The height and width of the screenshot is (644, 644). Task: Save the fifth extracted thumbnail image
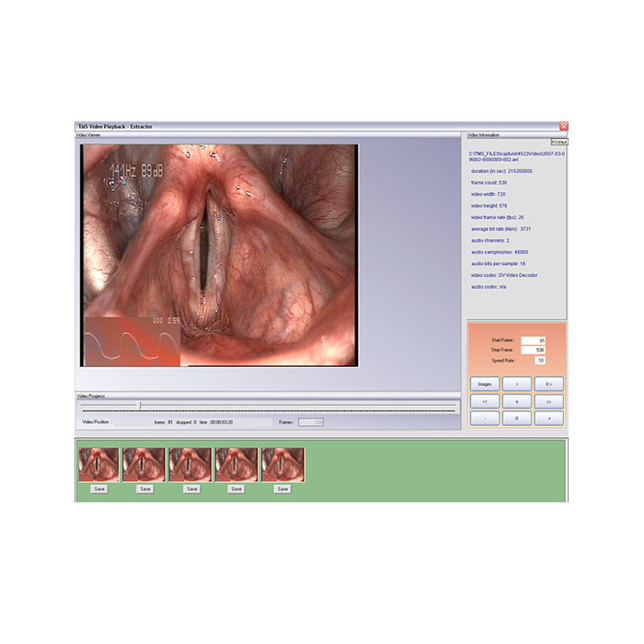pos(282,489)
